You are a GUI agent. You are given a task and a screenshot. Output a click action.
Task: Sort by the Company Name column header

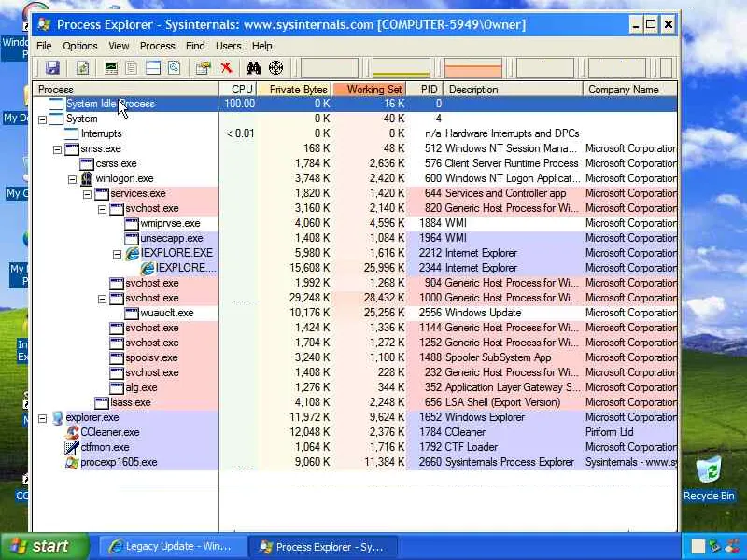pos(630,90)
